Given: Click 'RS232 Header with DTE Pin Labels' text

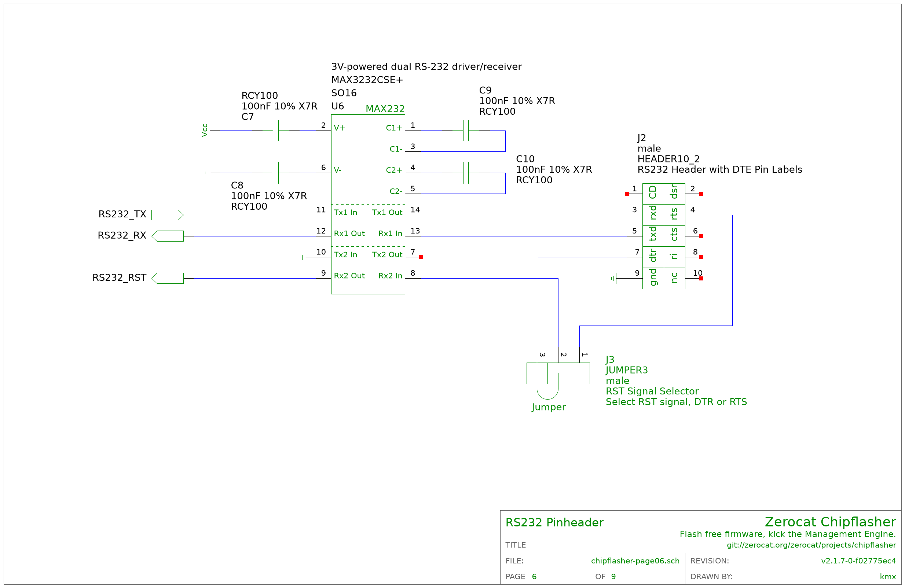Looking at the screenshot, I should pyautogui.click(x=720, y=169).
